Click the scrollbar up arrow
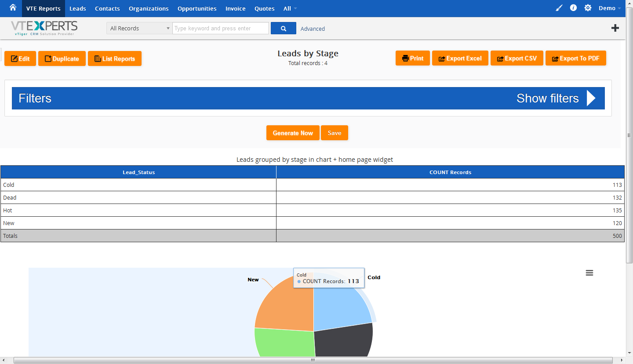 point(629,4)
